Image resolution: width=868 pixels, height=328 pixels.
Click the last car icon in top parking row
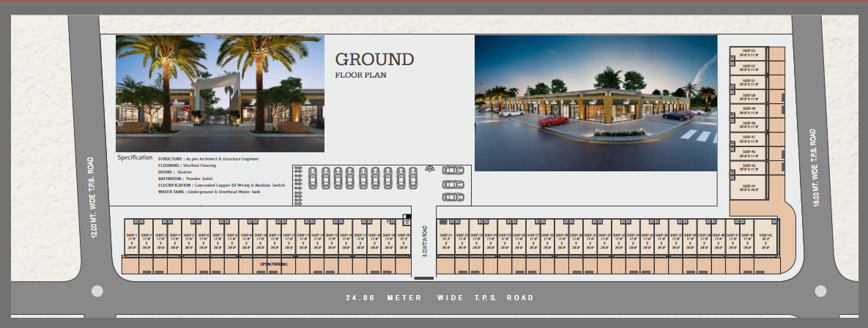[413, 177]
